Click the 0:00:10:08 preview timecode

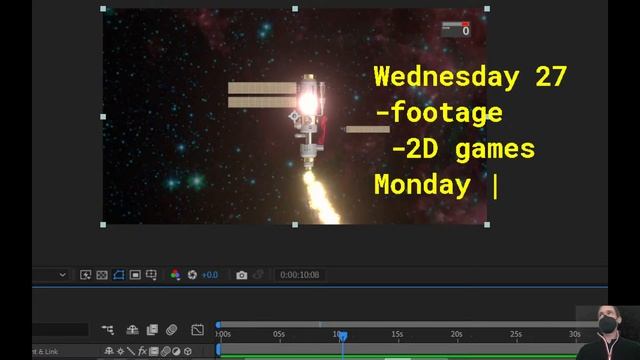(x=300, y=275)
